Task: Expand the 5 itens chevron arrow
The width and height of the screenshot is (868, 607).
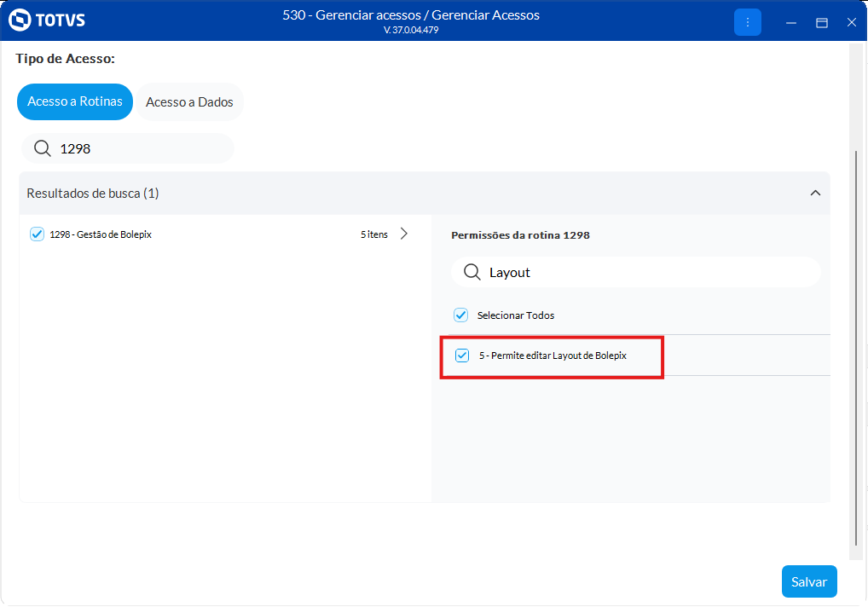Action: (404, 234)
